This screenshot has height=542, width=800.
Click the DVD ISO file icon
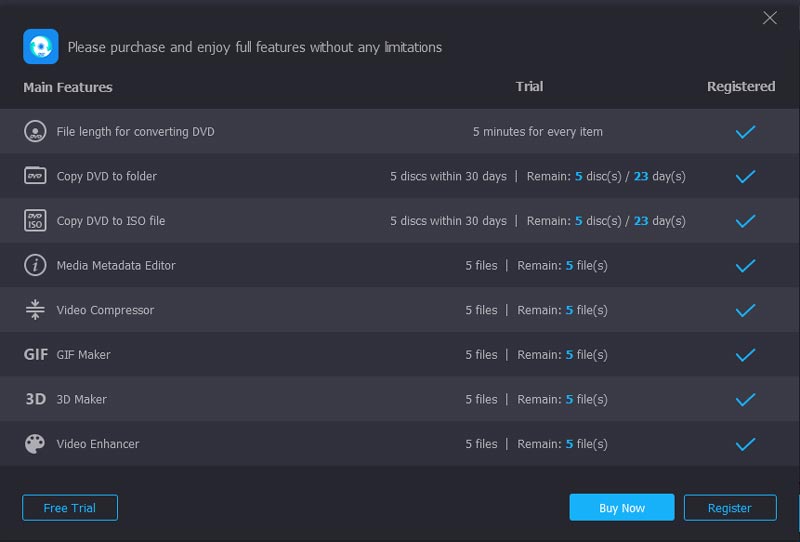point(35,220)
